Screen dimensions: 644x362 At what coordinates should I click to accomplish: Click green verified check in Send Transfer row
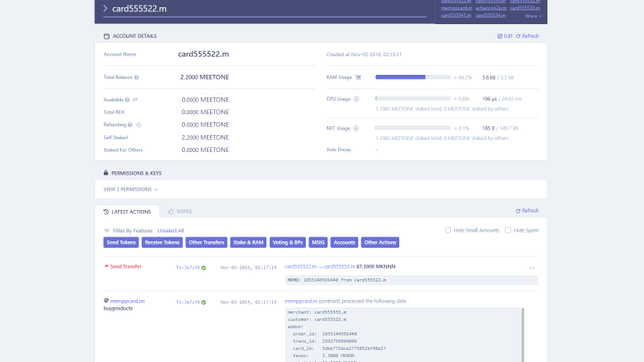(204, 268)
